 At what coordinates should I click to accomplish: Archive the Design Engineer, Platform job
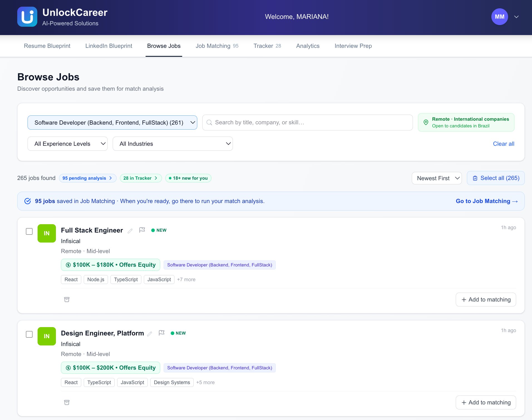pyautogui.click(x=67, y=402)
